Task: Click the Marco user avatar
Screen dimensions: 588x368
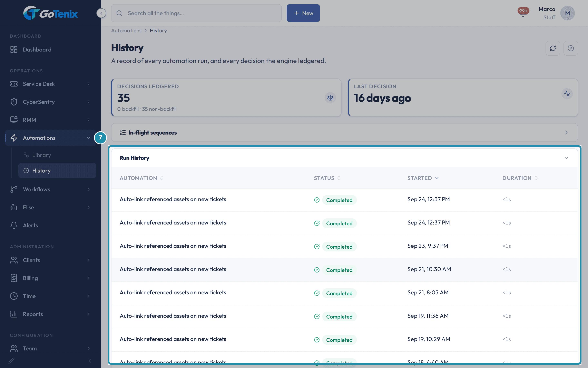Action: click(x=567, y=13)
